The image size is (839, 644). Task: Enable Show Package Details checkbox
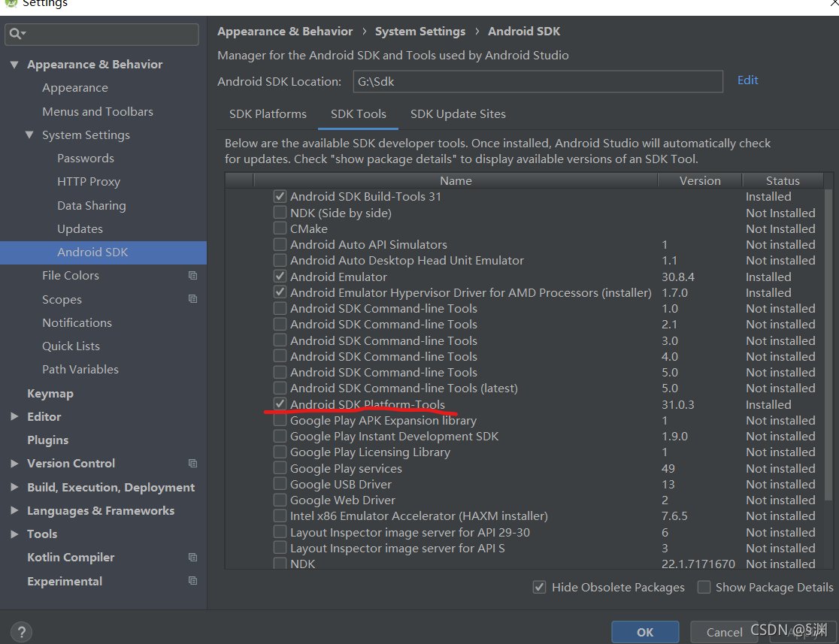pos(704,588)
